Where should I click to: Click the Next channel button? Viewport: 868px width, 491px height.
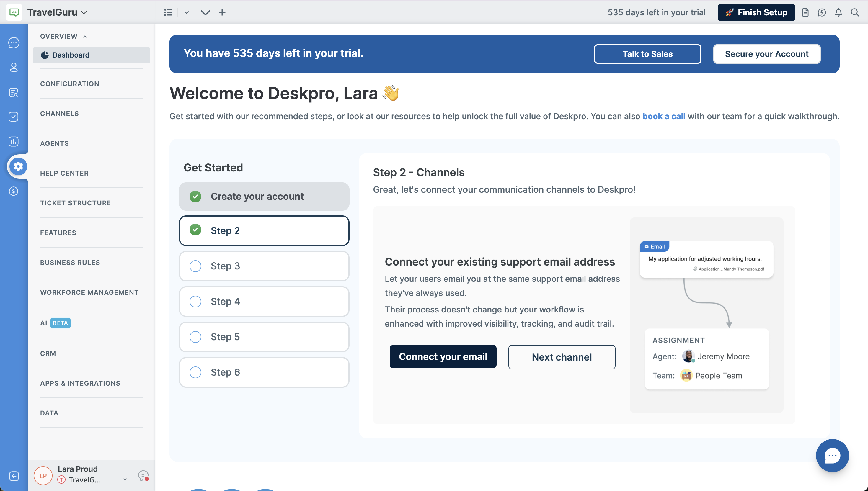tap(562, 357)
